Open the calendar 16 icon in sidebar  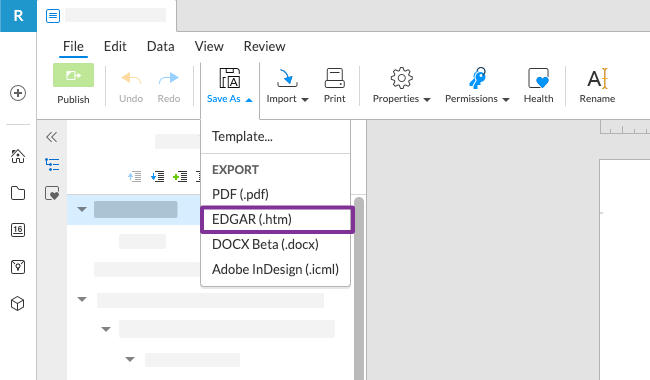pyautogui.click(x=18, y=230)
